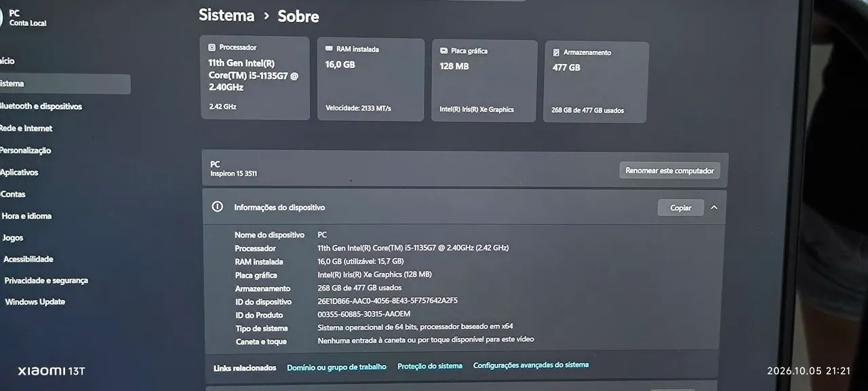868x391 pixels.
Task: Open Hora e idioma settings
Action: [27, 216]
